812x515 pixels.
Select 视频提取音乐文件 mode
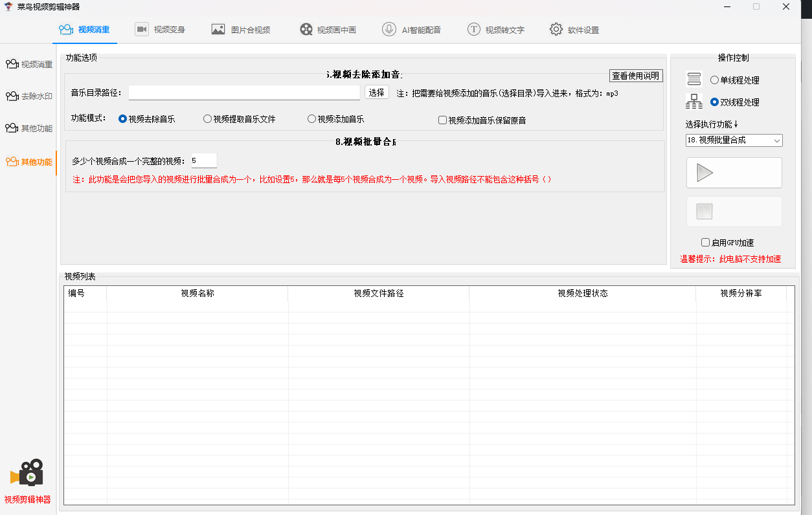[207, 119]
